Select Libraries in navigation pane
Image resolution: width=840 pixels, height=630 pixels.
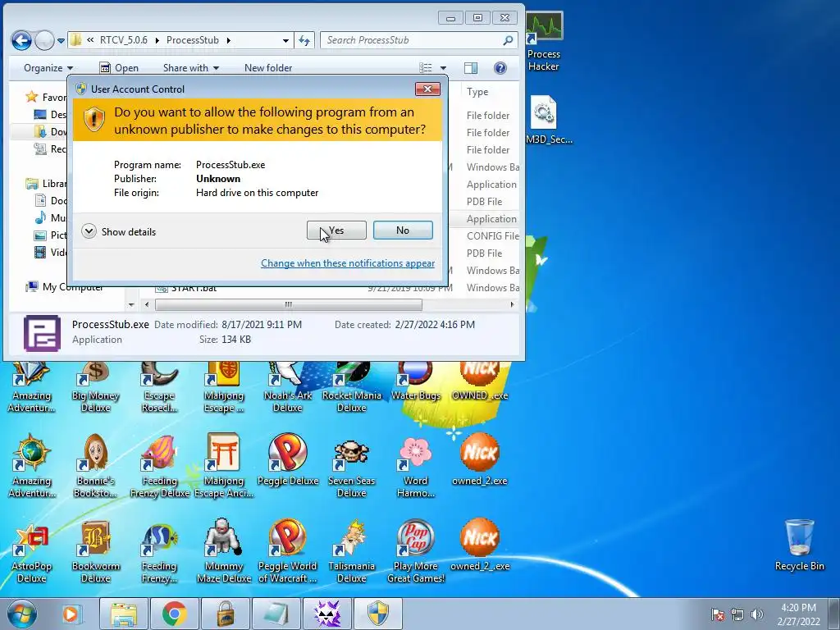click(x=46, y=183)
